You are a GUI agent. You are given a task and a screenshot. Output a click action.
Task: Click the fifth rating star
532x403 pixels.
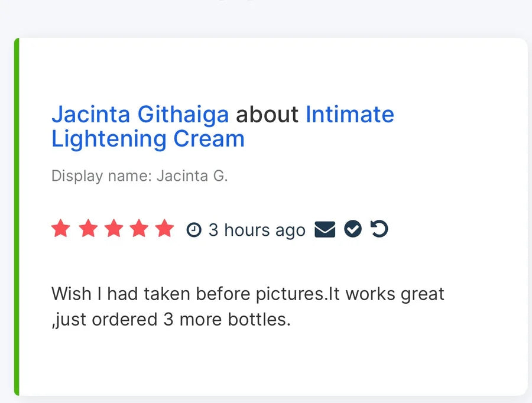[x=165, y=228]
